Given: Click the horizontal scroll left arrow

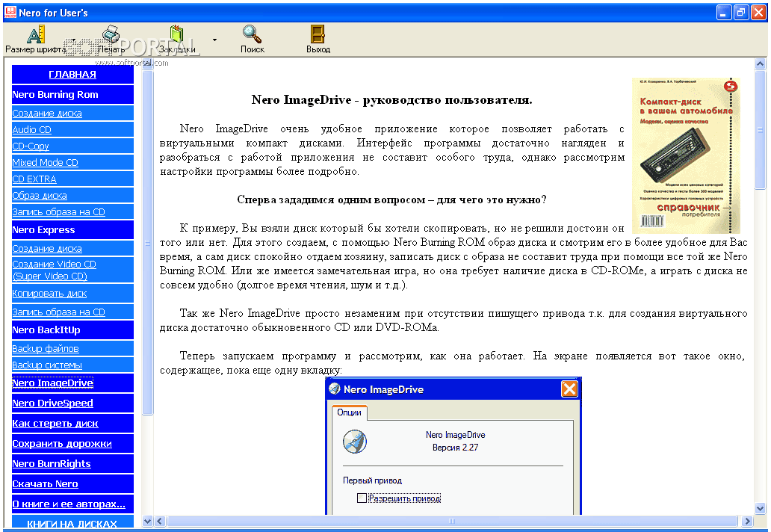Looking at the screenshot, I should [160, 522].
